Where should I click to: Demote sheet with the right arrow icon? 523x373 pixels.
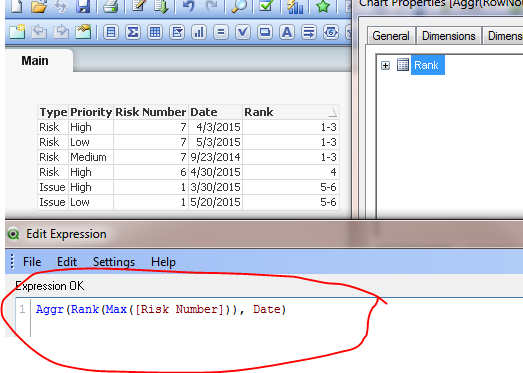[x=61, y=32]
